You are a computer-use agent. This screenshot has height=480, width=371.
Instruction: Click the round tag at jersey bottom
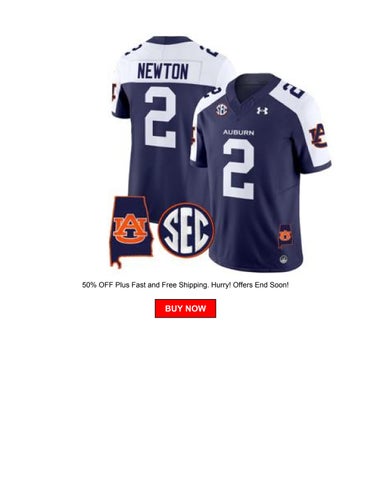[283, 259]
